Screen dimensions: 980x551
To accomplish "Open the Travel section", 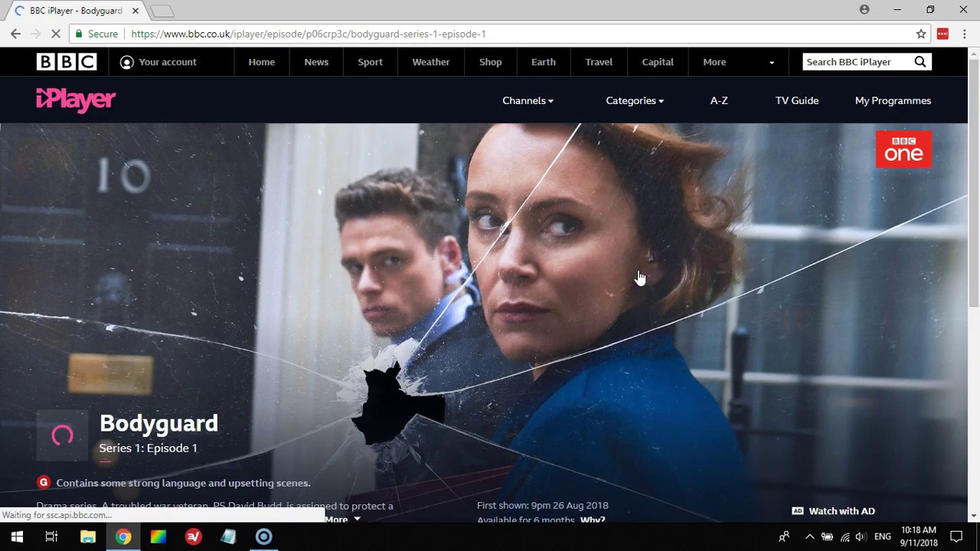I will coord(599,62).
